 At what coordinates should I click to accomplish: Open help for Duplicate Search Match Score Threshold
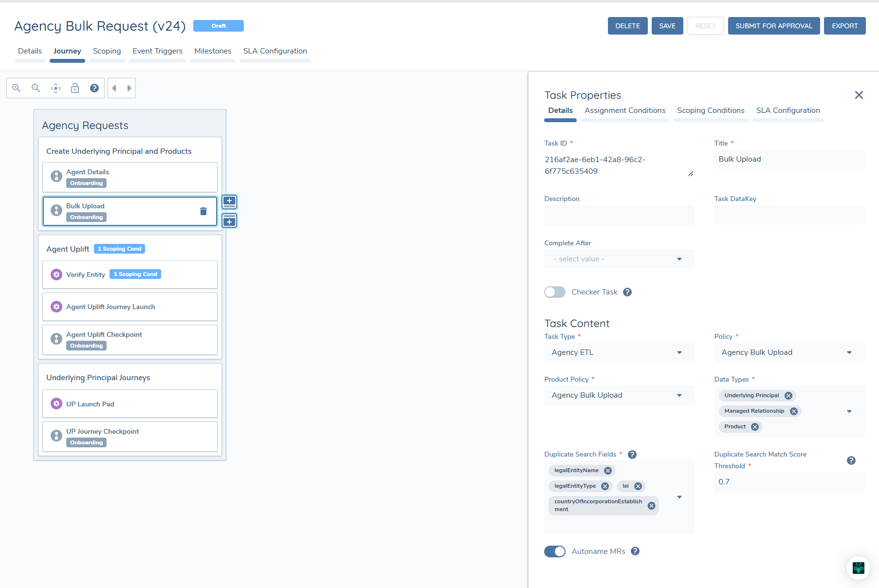[x=851, y=460]
